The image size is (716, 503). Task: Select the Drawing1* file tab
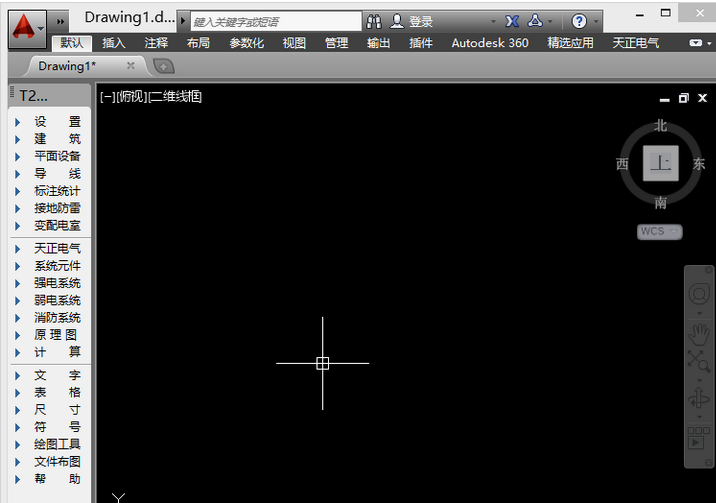67,66
